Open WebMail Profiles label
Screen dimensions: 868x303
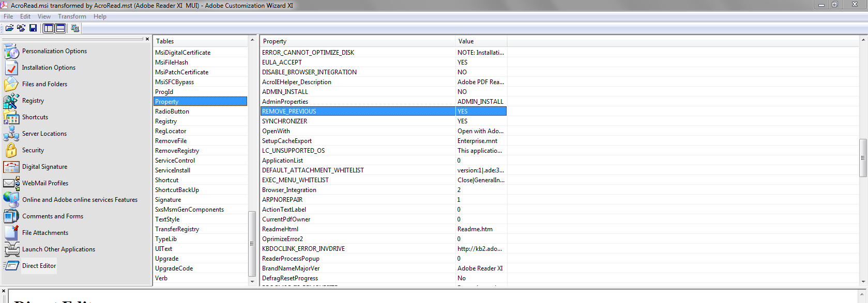coord(45,183)
